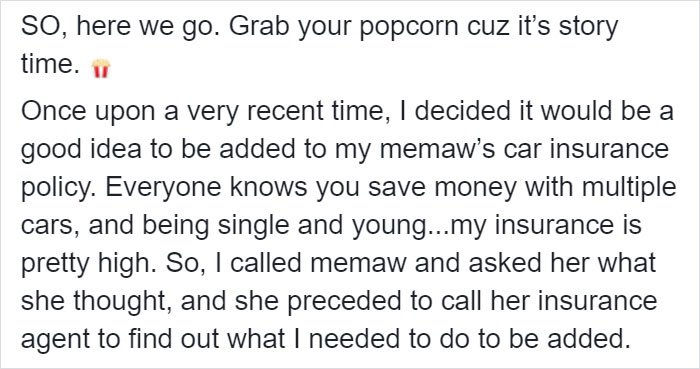Viewport: 700px width, 369px height.
Task: Click the word "memaw's" before car insurance
Action: tap(438, 151)
